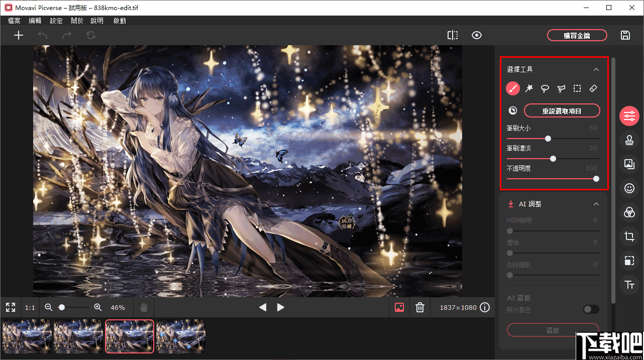The image size is (644, 360).
Task: Select the selection brush tool
Action: click(x=513, y=88)
